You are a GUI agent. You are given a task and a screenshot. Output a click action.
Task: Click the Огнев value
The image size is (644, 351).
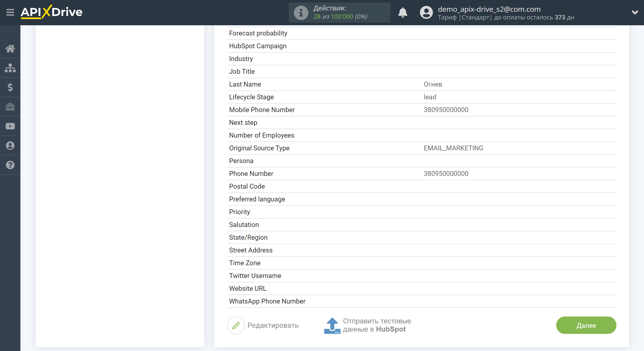[433, 84]
